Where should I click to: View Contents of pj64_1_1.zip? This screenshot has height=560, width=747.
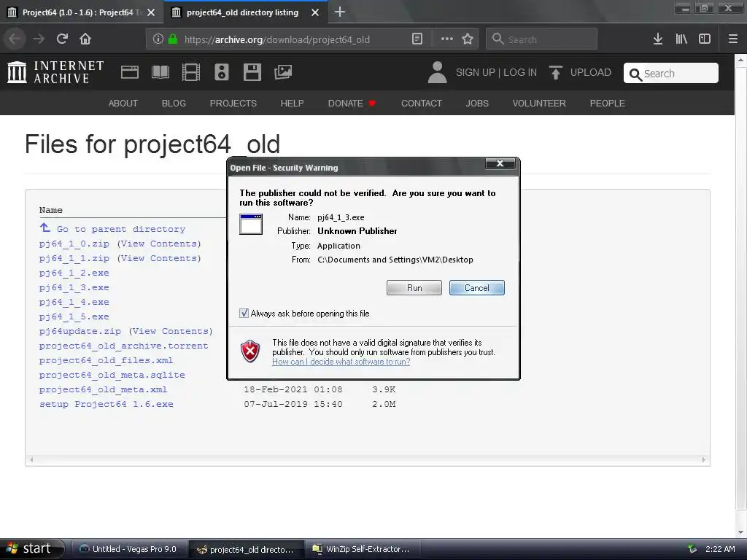pos(159,259)
